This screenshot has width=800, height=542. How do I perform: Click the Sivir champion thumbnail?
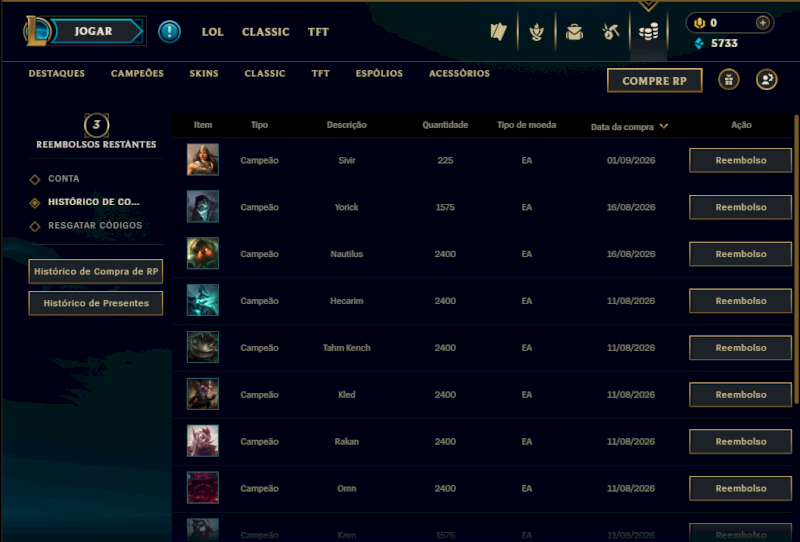pyautogui.click(x=203, y=160)
